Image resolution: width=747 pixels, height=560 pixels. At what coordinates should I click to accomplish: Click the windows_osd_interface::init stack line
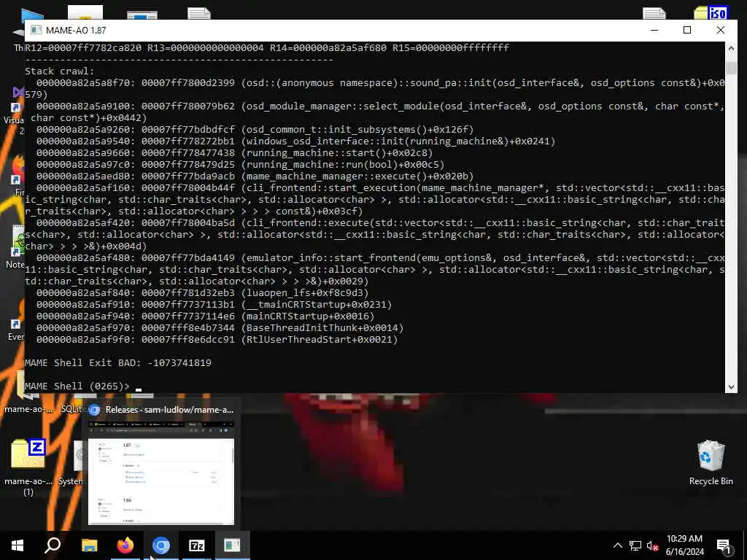pyautogui.click(x=296, y=141)
